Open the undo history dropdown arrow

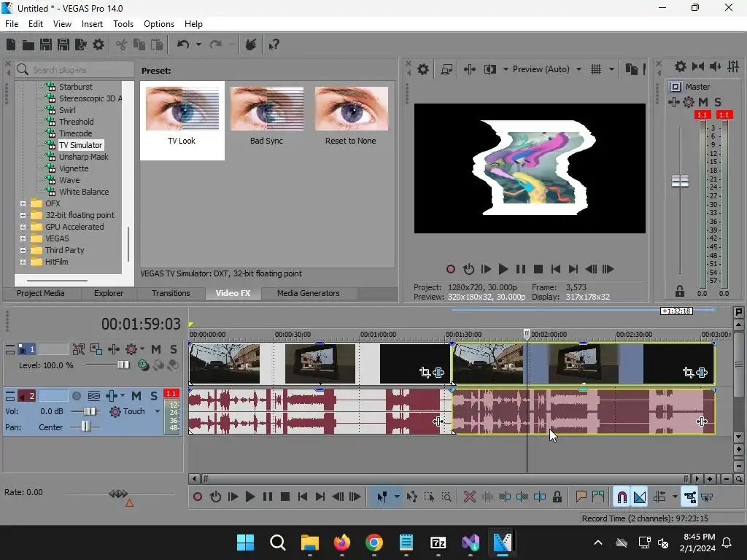[x=198, y=44]
